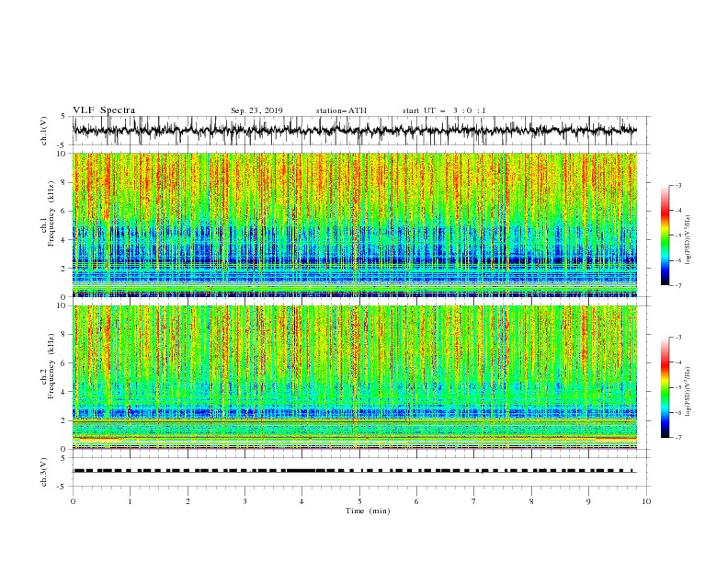The image size is (728, 563).
Task: Click the ch.1(V) waveform "-5" tick label
Action: point(63,145)
